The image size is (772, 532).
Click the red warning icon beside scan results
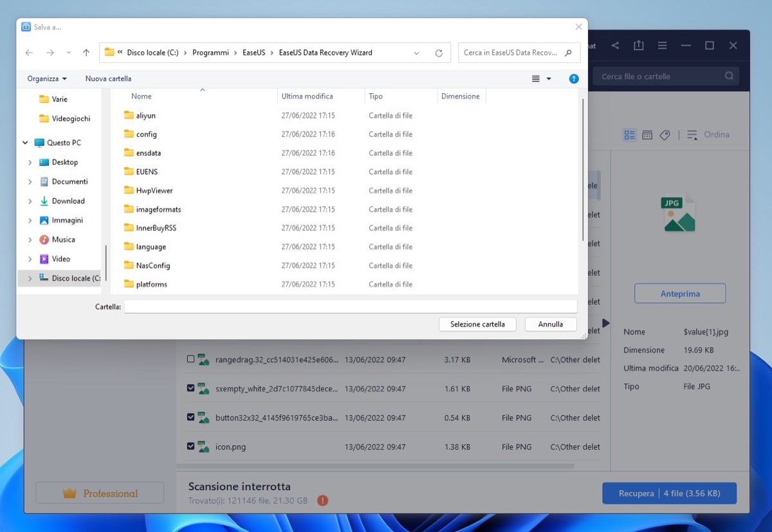323,500
